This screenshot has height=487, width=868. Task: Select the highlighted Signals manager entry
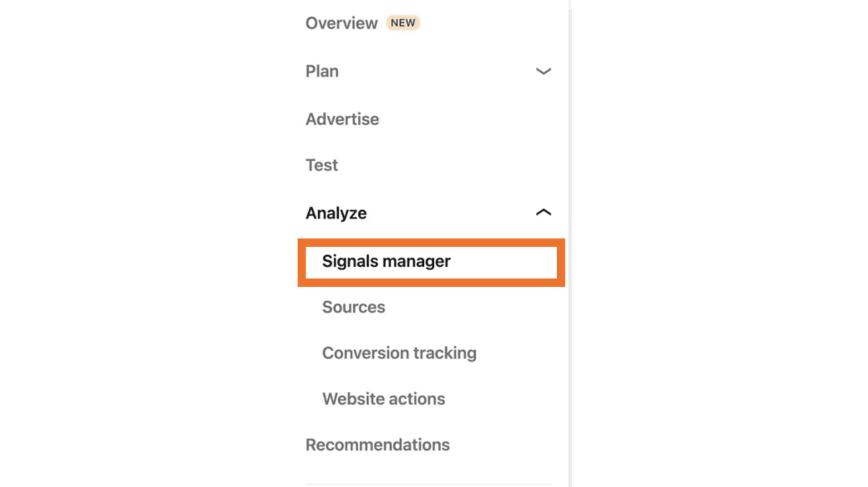pyautogui.click(x=386, y=261)
